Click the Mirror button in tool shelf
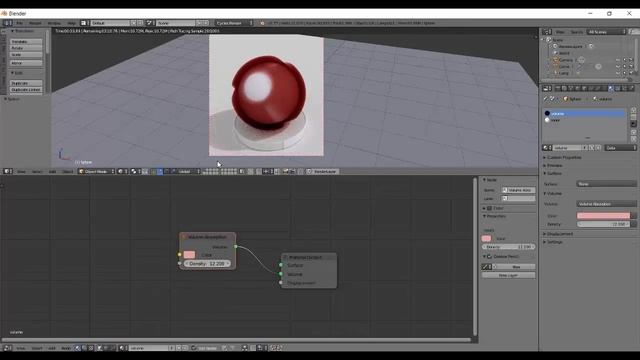Image resolution: width=640 pixels, height=360 pixels. 26,63
